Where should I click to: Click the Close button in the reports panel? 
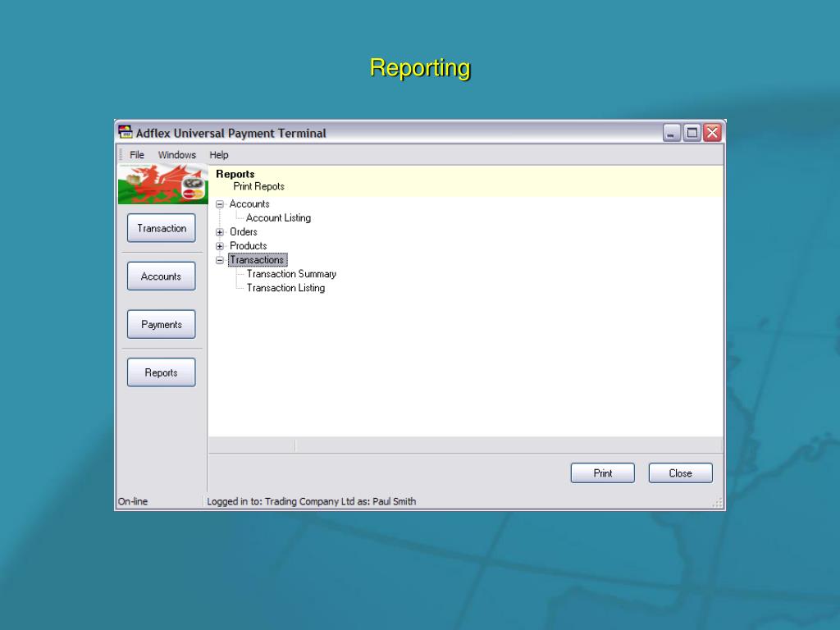tap(680, 473)
